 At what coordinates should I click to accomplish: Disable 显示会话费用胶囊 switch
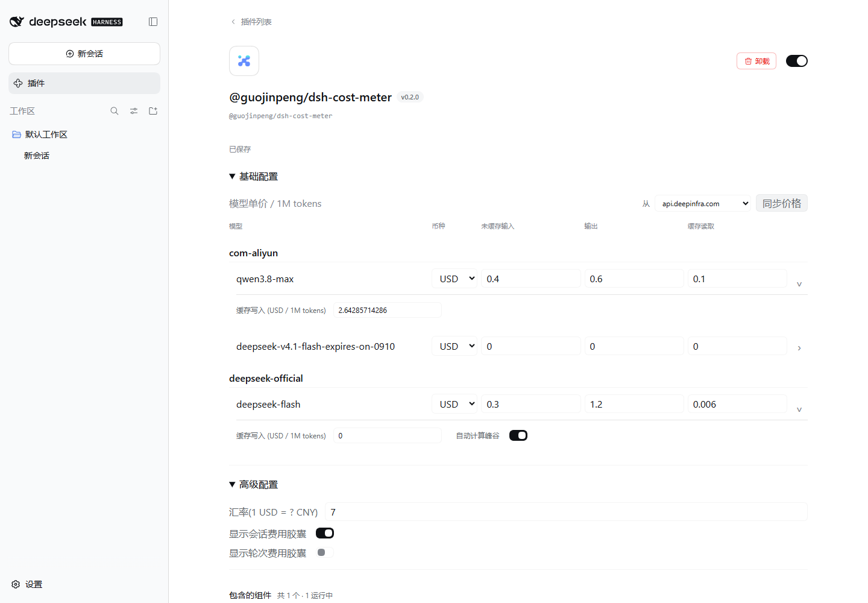coord(325,533)
